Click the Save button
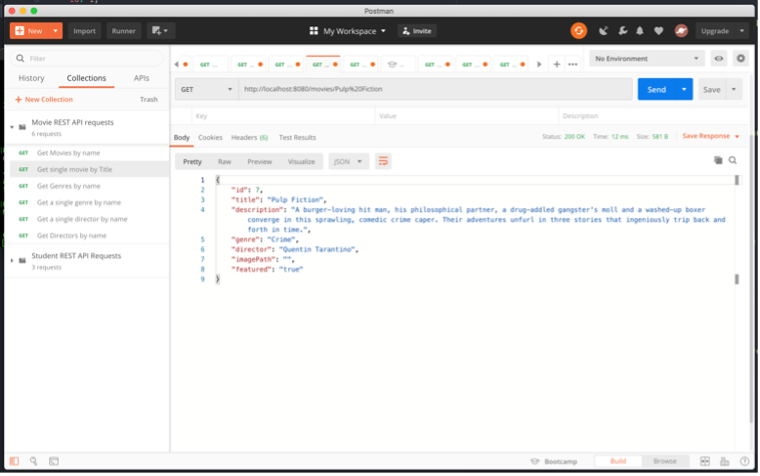 point(712,89)
